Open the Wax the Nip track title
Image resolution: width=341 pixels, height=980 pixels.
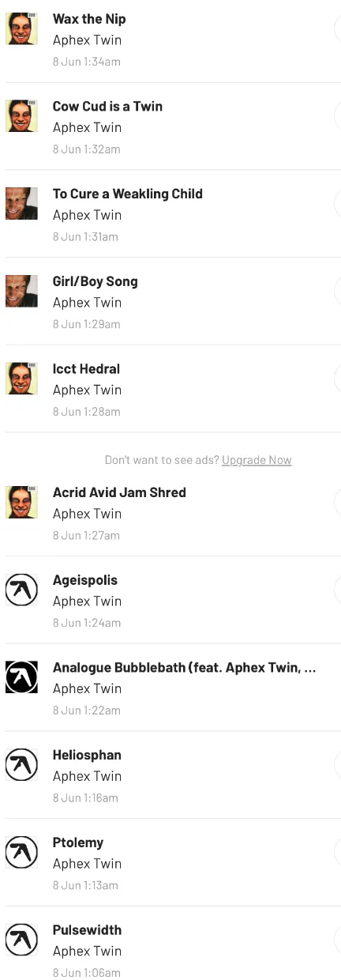[x=89, y=19]
